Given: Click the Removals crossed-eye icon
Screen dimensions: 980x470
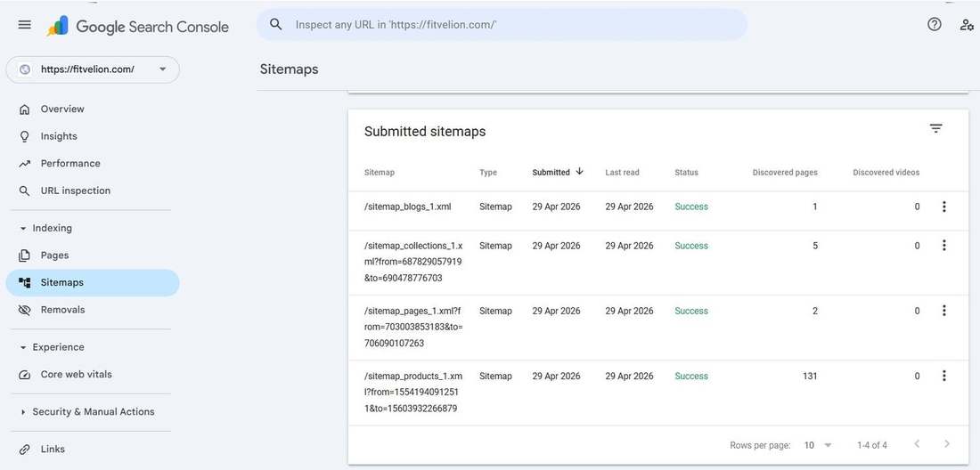Looking at the screenshot, I should point(24,310).
